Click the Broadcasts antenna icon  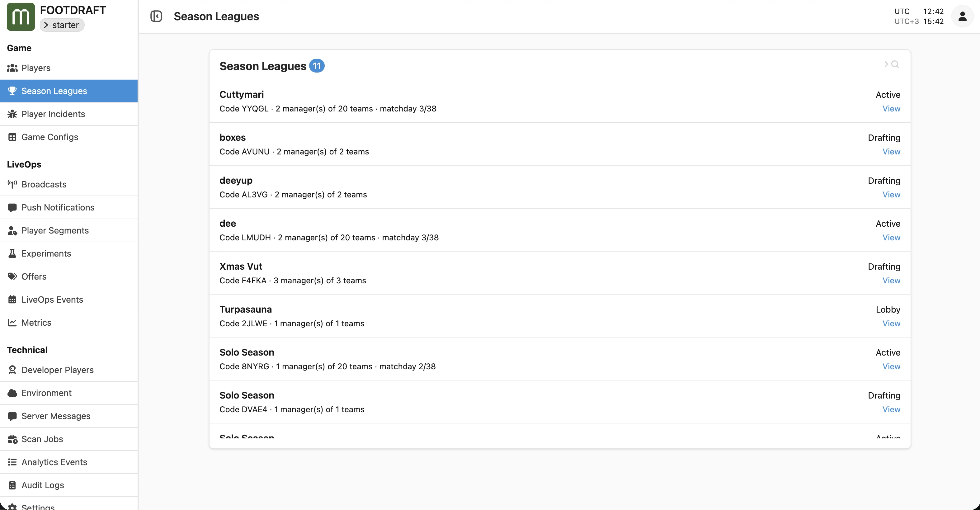click(12, 184)
